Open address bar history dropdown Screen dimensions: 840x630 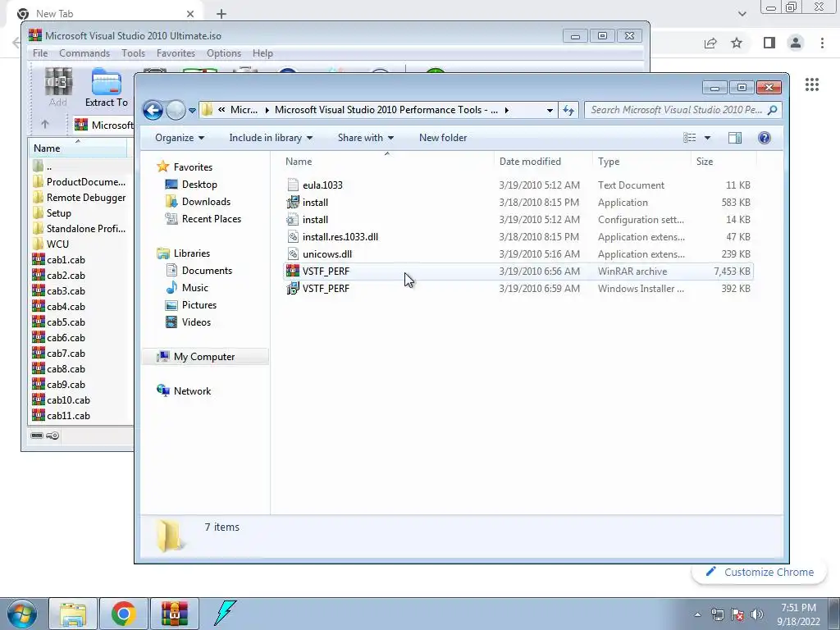point(550,111)
